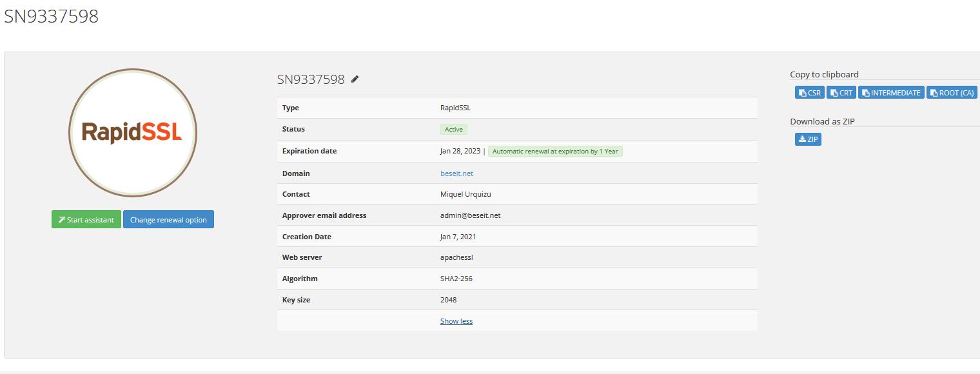The height and width of the screenshot is (374, 980).
Task: Copy the ROOT (CA) certificate to clipboard
Action: pyautogui.click(x=952, y=93)
